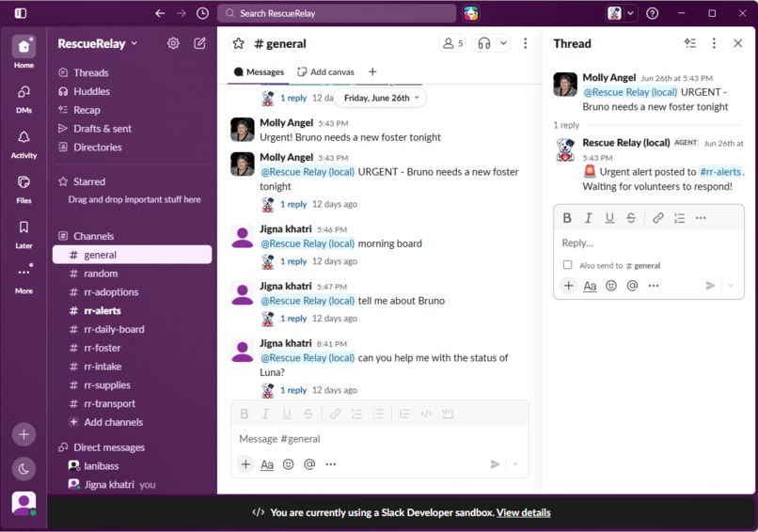Open the #rr-alerts link in thread
758x532 pixels.
click(x=720, y=171)
